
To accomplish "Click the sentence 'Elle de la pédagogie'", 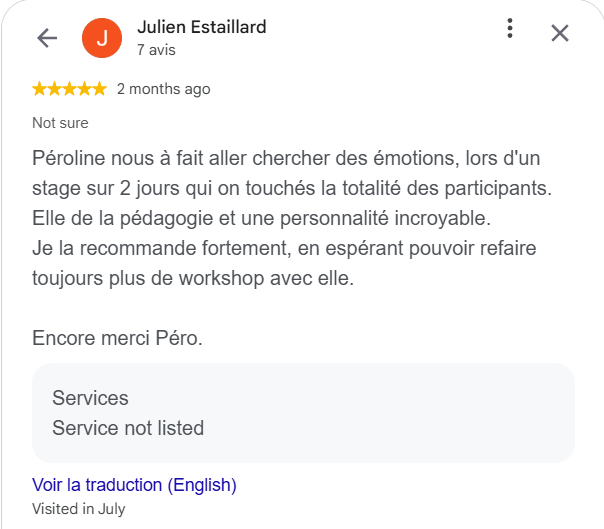I will coord(261,218).
